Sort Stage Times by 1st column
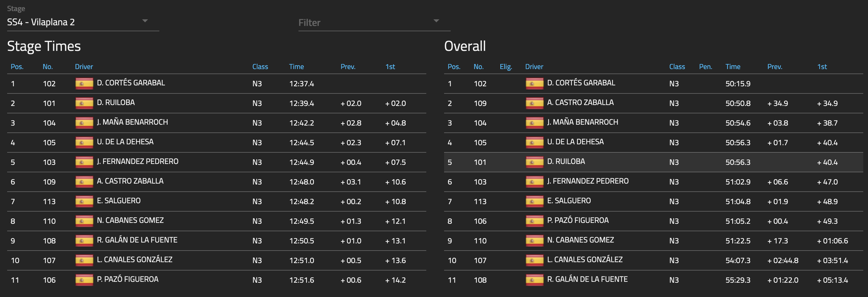868x297 pixels. tap(390, 66)
